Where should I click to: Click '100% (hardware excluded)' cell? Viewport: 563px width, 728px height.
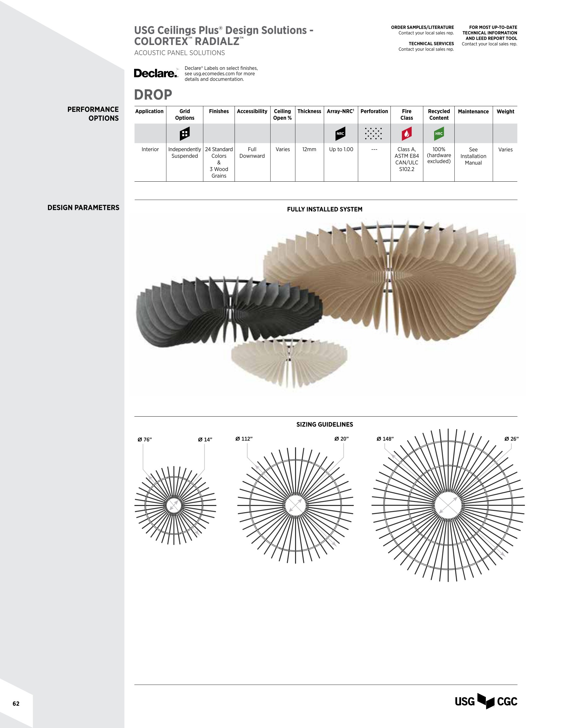pos(439,155)
